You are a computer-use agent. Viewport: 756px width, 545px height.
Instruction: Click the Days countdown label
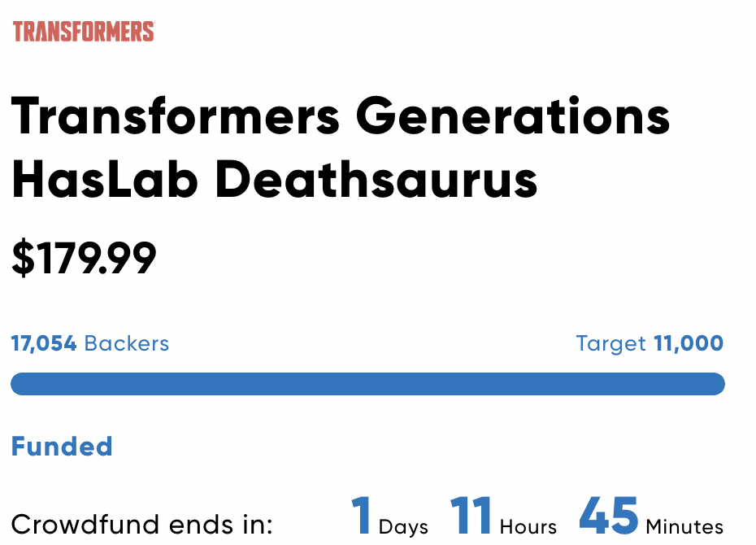click(x=403, y=527)
